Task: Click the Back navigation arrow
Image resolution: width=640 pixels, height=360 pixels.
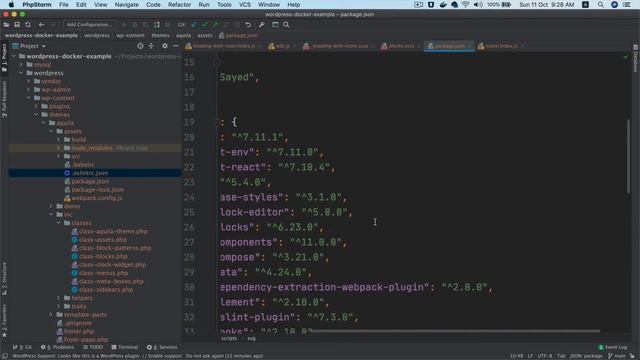Action: pyautogui.click(x=41, y=25)
